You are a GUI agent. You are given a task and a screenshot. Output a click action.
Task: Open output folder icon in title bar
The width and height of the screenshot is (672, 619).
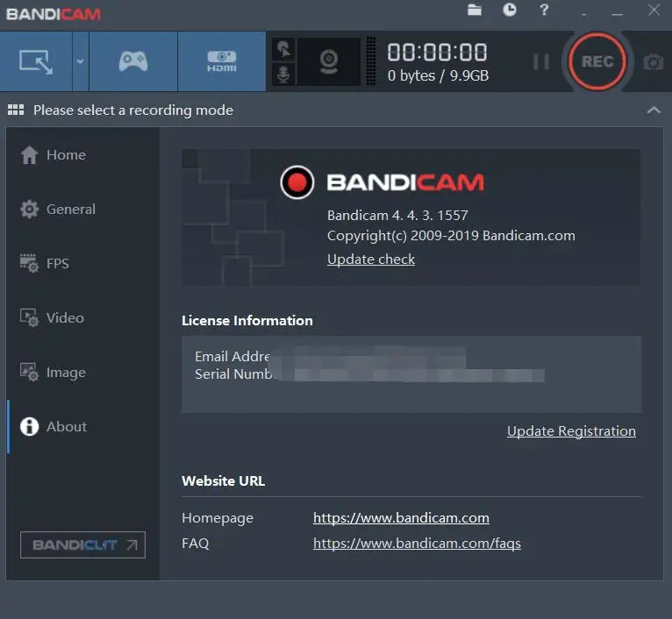475,10
